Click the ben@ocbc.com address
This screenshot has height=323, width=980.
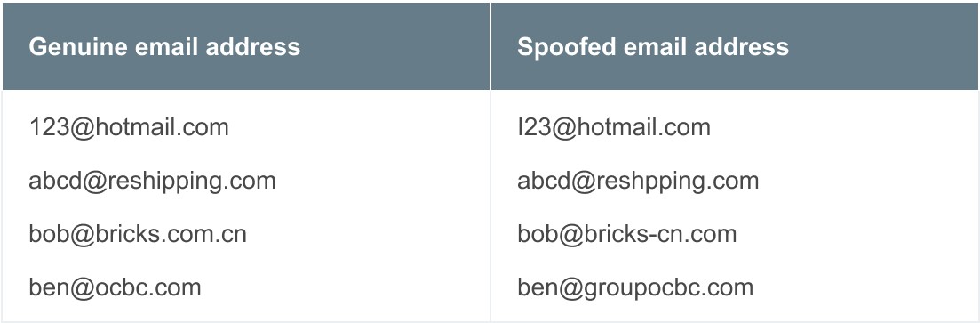pos(115,288)
